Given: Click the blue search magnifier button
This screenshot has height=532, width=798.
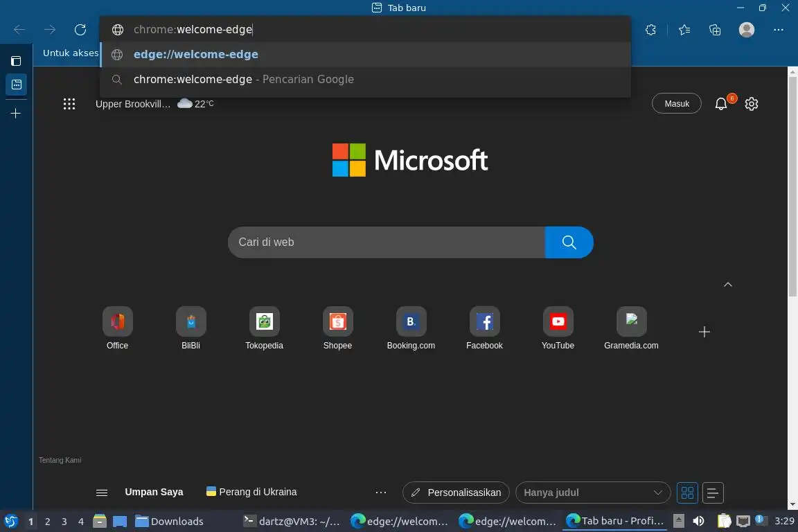Looking at the screenshot, I should tap(569, 242).
